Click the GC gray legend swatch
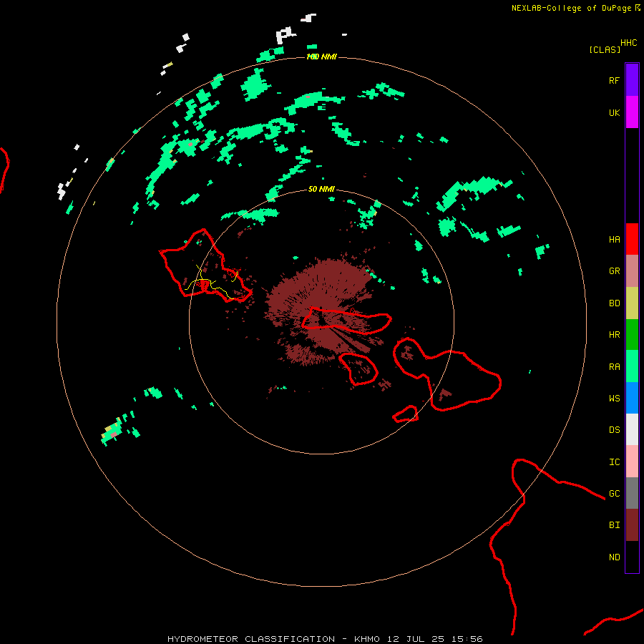The image size is (644, 644). tap(632, 493)
